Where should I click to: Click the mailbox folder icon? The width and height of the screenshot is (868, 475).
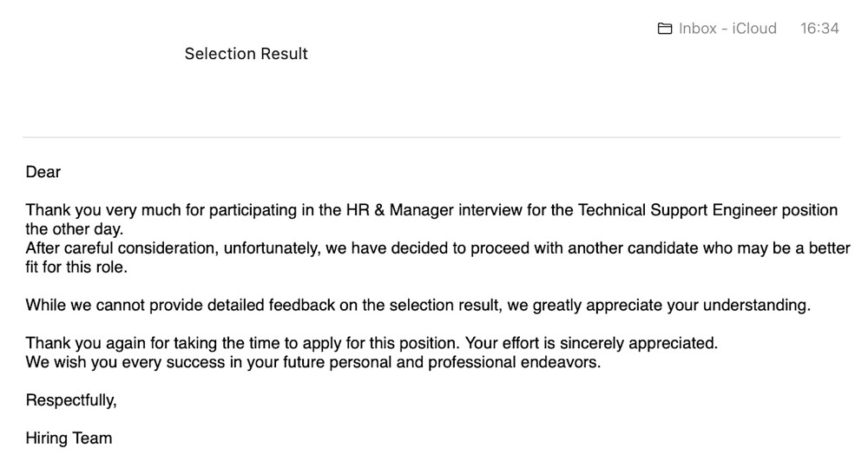pyautogui.click(x=664, y=29)
